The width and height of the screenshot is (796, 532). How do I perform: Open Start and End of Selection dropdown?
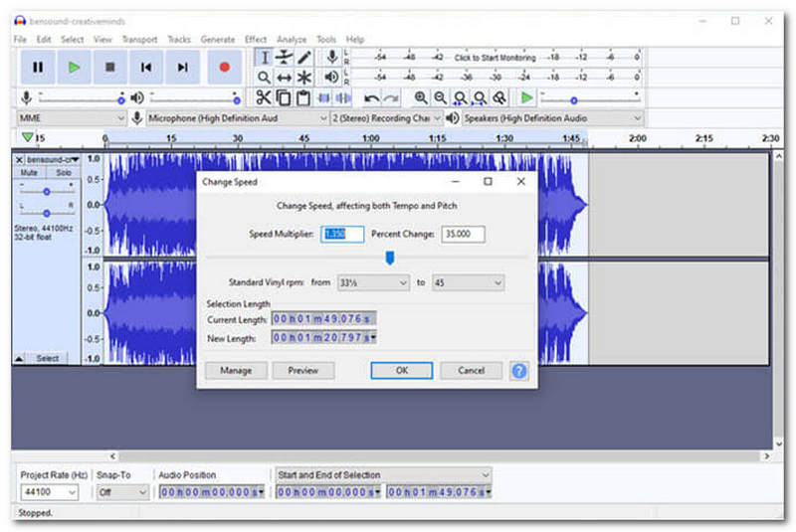383,474
